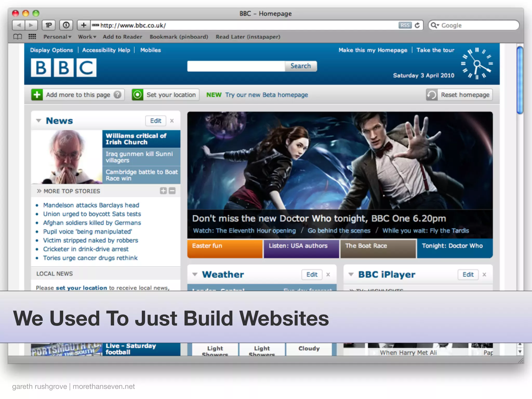Edit the BBC iPlayer module

[x=468, y=275]
